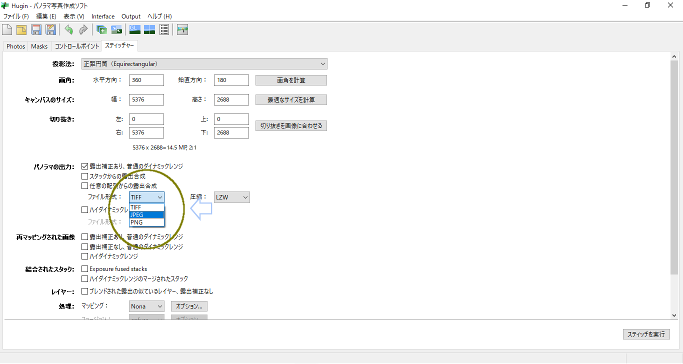Select JPEG from the file format list

click(147, 215)
